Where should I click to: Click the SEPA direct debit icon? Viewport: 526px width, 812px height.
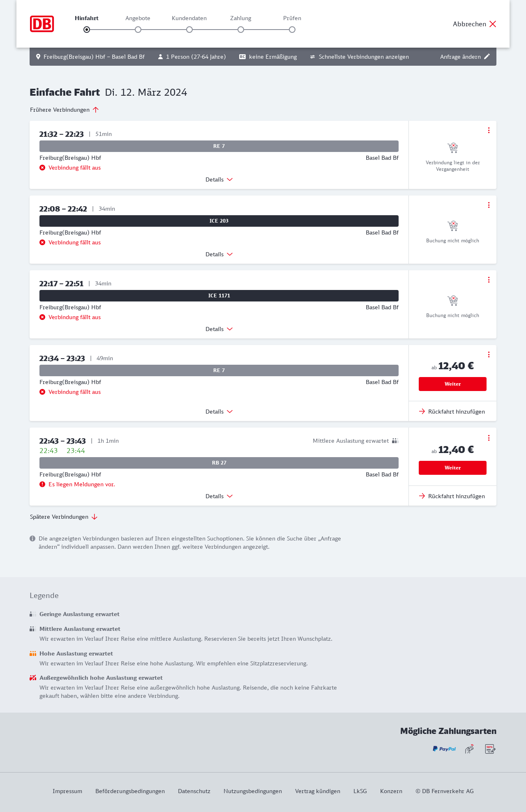tap(490, 749)
